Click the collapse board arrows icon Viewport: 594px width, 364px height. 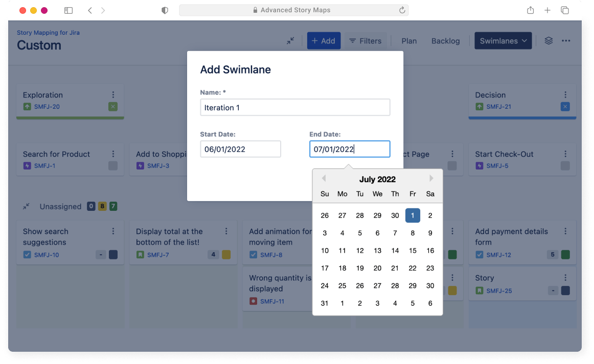(x=291, y=40)
